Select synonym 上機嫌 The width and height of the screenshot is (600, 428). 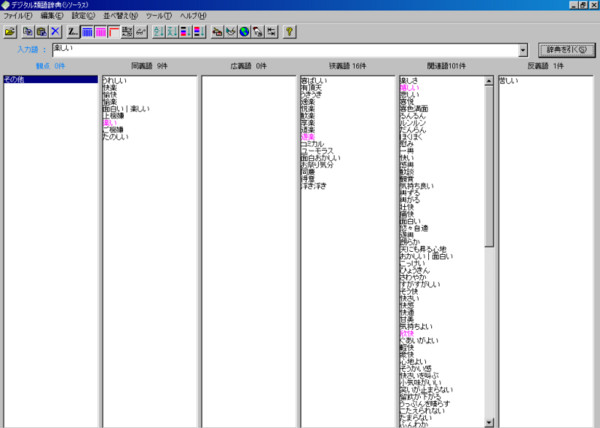[113, 116]
